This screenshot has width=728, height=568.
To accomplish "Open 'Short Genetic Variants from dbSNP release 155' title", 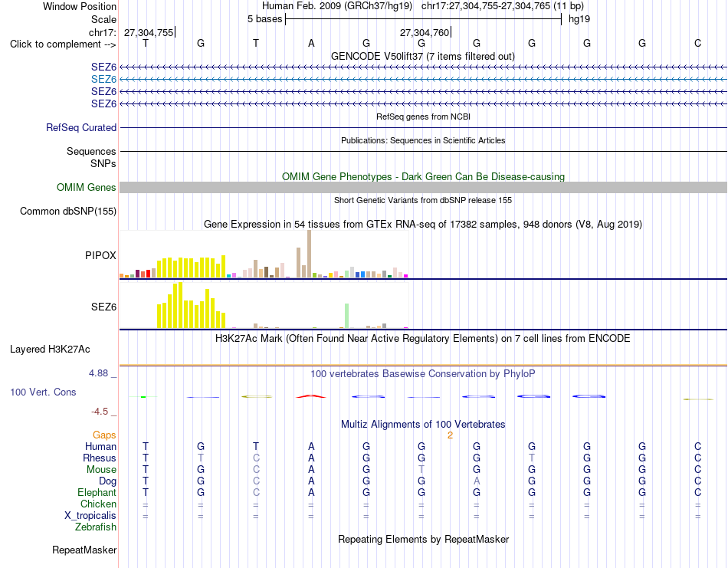I will click(423, 200).
